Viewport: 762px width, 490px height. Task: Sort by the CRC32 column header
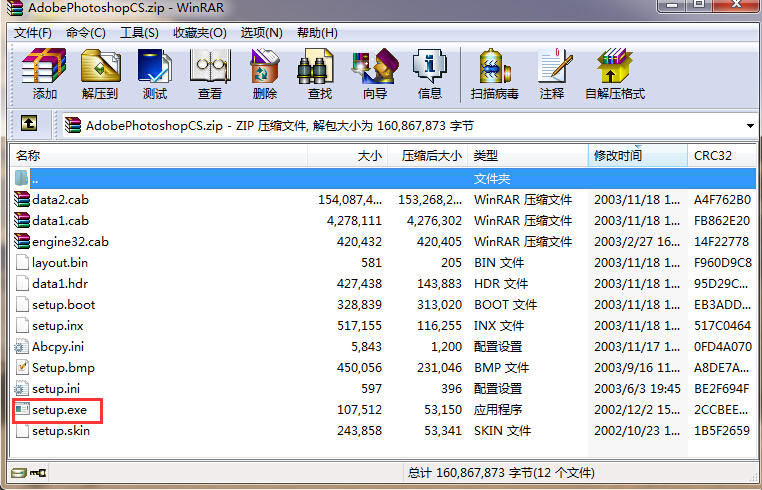coord(722,156)
